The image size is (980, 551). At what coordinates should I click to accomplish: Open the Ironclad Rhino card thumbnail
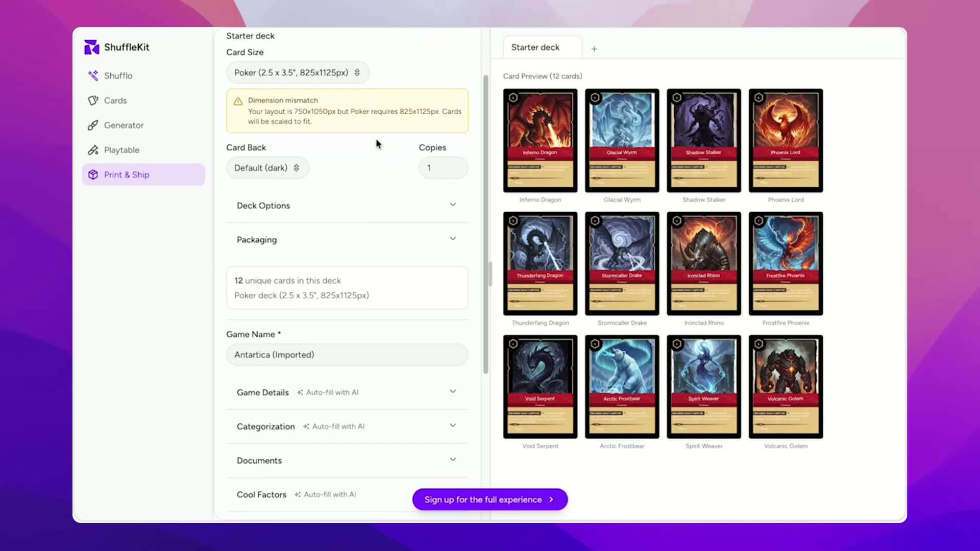[x=704, y=264]
